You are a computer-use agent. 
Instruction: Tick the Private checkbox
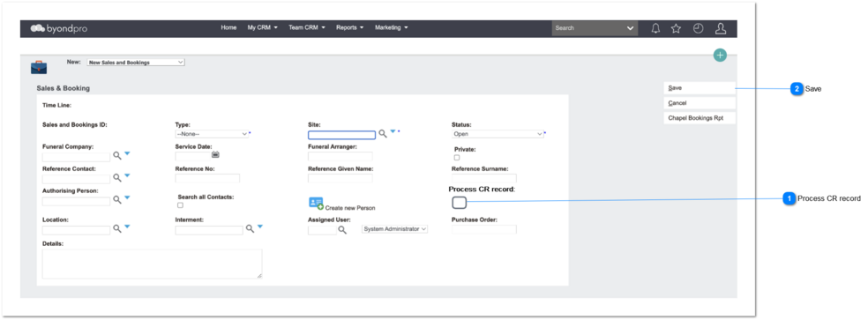coord(457,158)
